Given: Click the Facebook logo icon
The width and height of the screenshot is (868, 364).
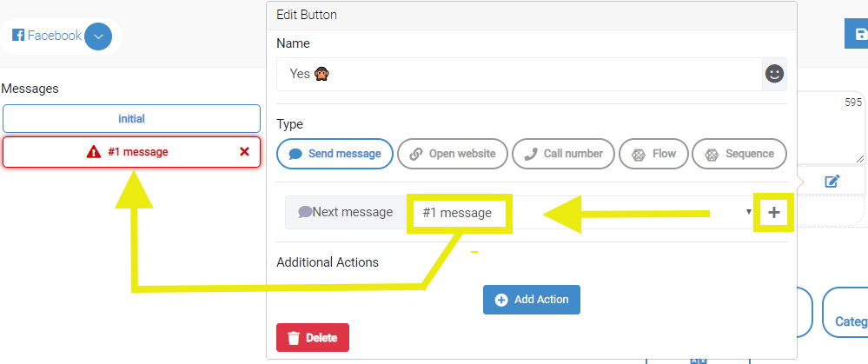Looking at the screenshot, I should [18, 36].
